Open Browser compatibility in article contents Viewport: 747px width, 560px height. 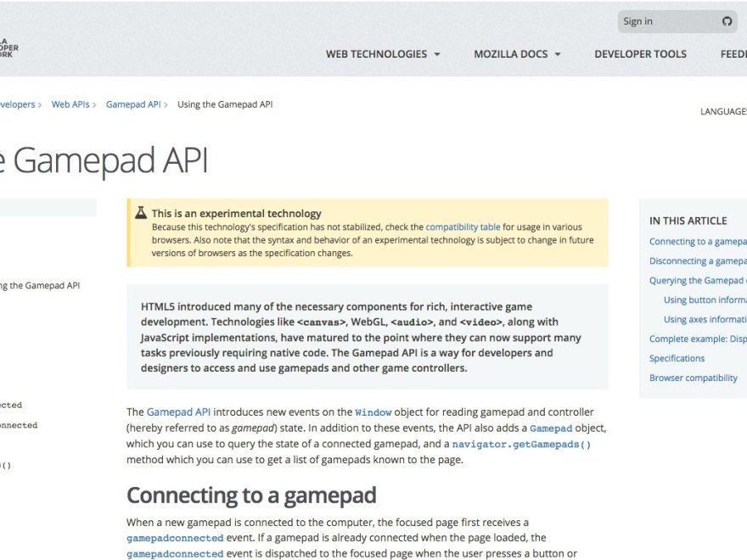coord(693,378)
